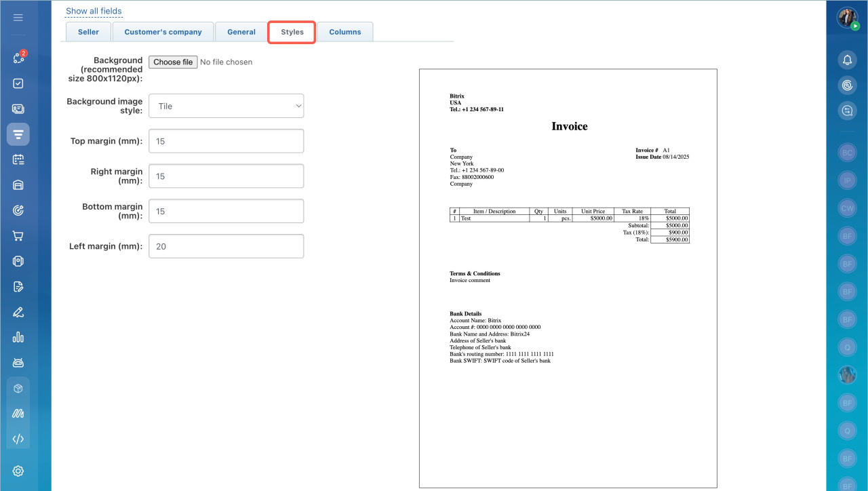Click the user profile avatar at top right

tap(847, 18)
